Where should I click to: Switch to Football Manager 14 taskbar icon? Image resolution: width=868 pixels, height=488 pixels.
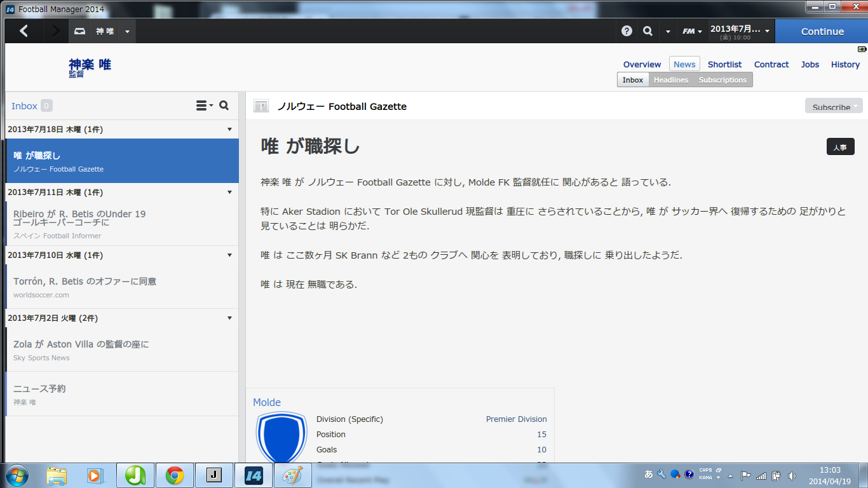(x=253, y=475)
